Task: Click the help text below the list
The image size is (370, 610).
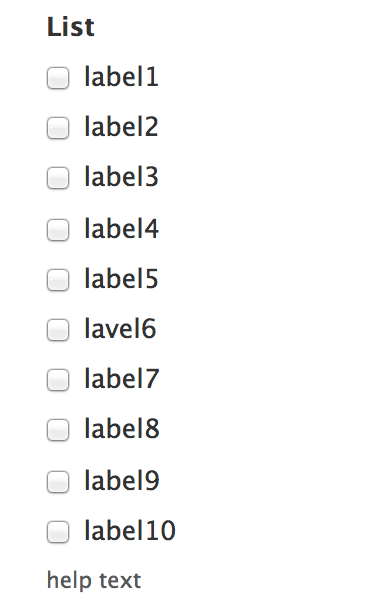Action: (x=94, y=581)
